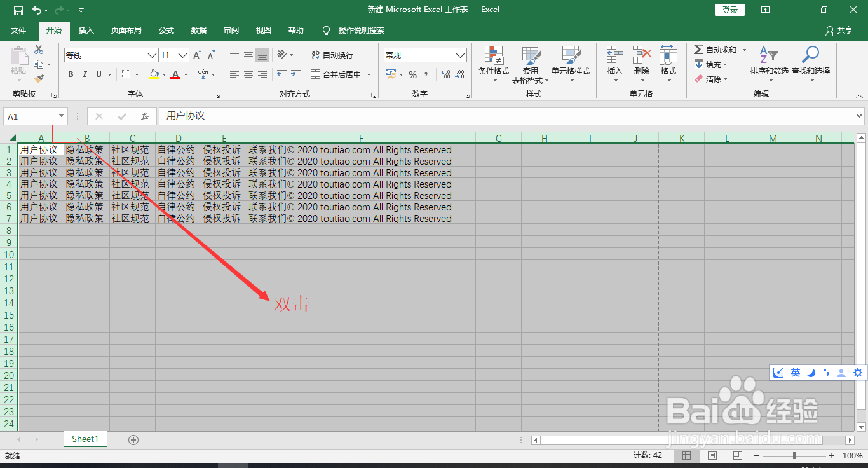Open 排序和筛选 sort and filter
Screen dimensions: 868x468
(769, 64)
